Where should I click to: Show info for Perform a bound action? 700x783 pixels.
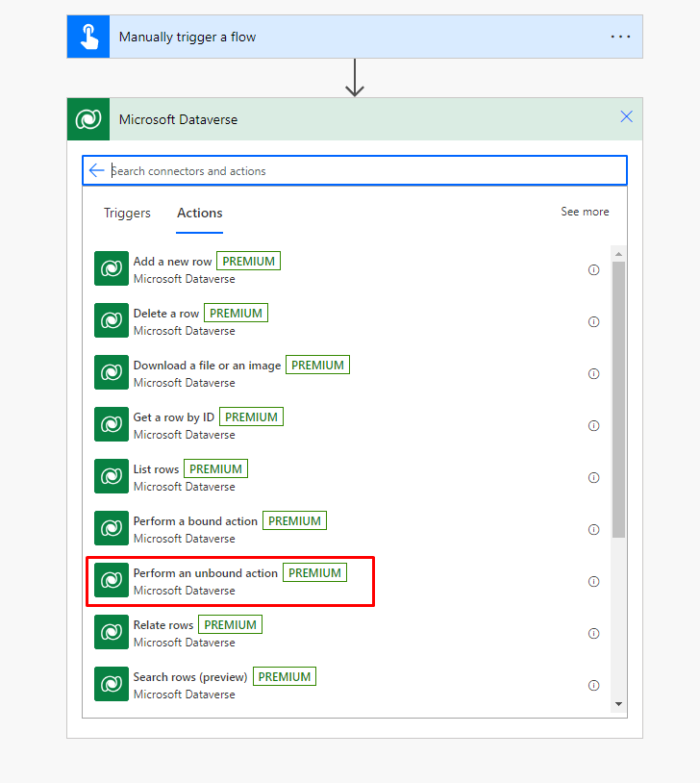(593, 529)
